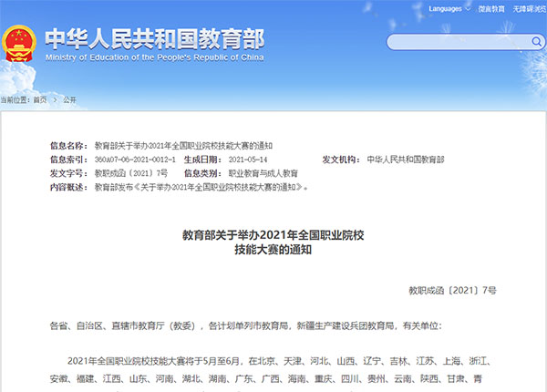Click the 生成日期 label
The width and height of the screenshot is (547, 392).
pyautogui.click(x=202, y=160)
